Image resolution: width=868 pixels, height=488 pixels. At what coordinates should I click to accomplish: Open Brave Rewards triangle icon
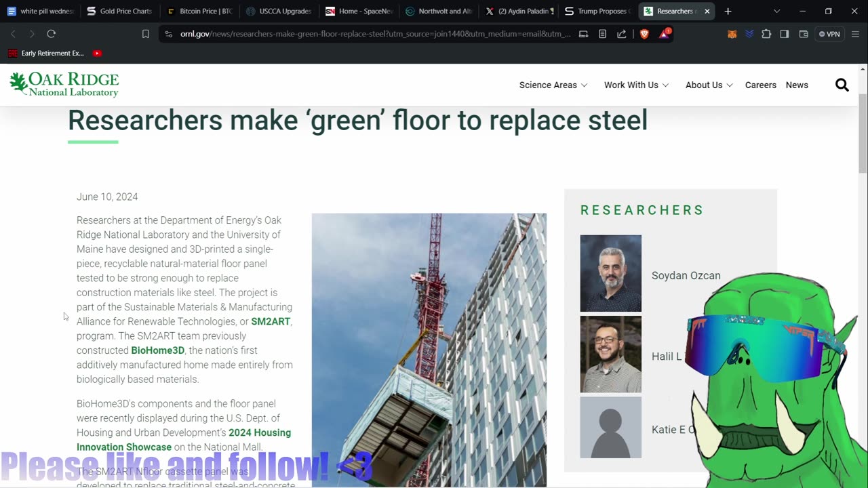click(665, 34)
